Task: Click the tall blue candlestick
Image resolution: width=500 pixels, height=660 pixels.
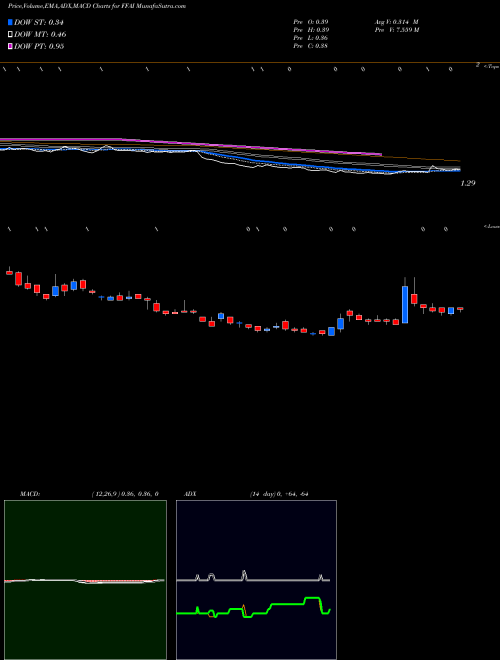Action: [405, 304]
